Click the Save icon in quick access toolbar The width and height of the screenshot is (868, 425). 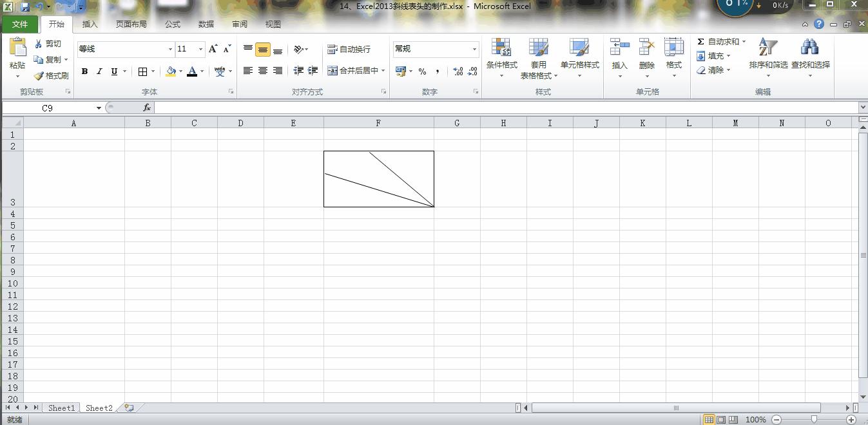(25, 6)
